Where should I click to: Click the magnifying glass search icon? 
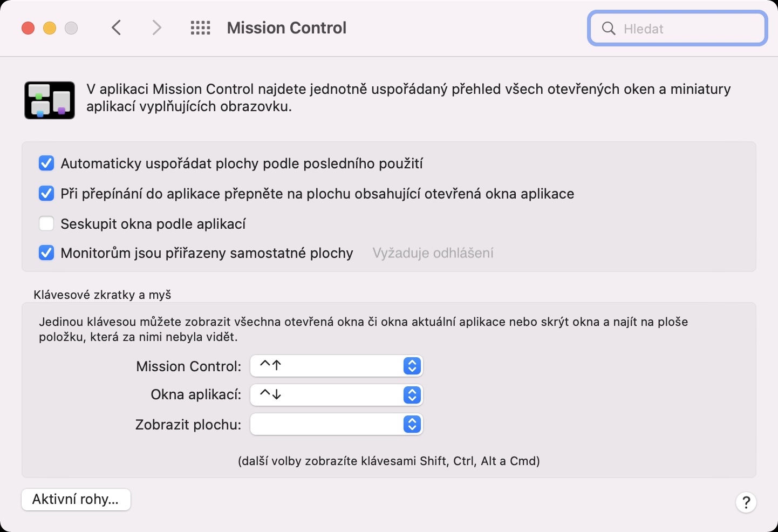pos(609,29)
